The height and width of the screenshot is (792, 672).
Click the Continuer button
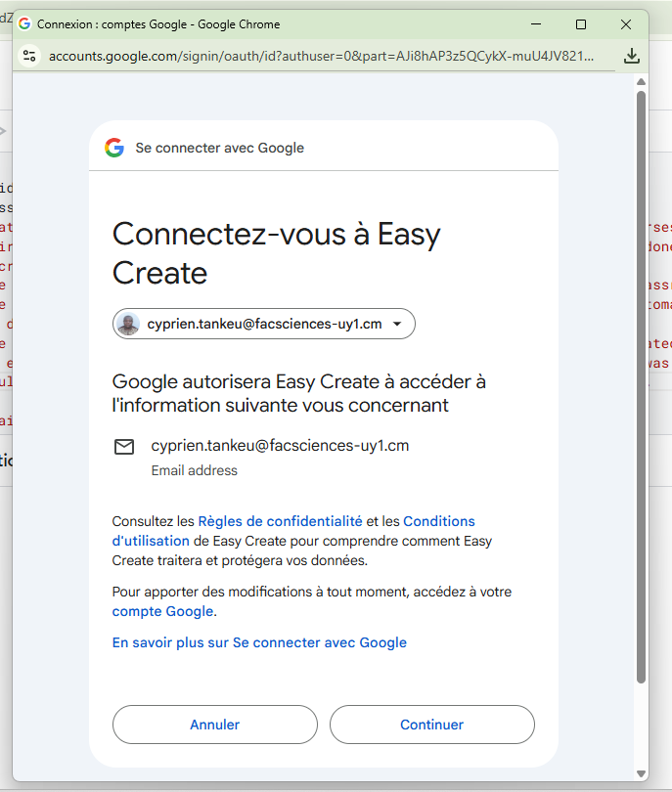(432, 725)
